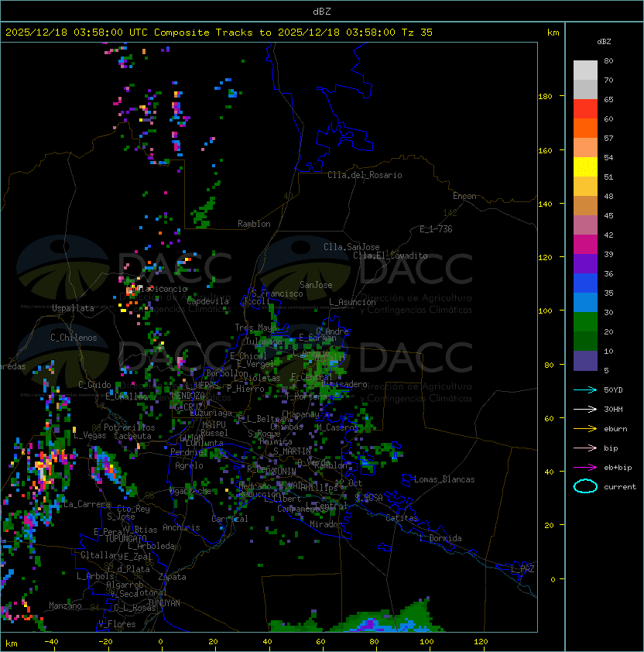Image resolution: width=644 pixels, height=652 pixels.
Task: Click the Clla.SanJose label
Action: click(351, 247)
